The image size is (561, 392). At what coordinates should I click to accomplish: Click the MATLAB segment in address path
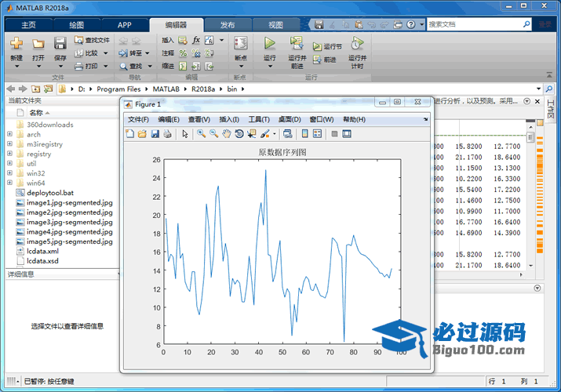pyautogui.click(x=166, y=89)
